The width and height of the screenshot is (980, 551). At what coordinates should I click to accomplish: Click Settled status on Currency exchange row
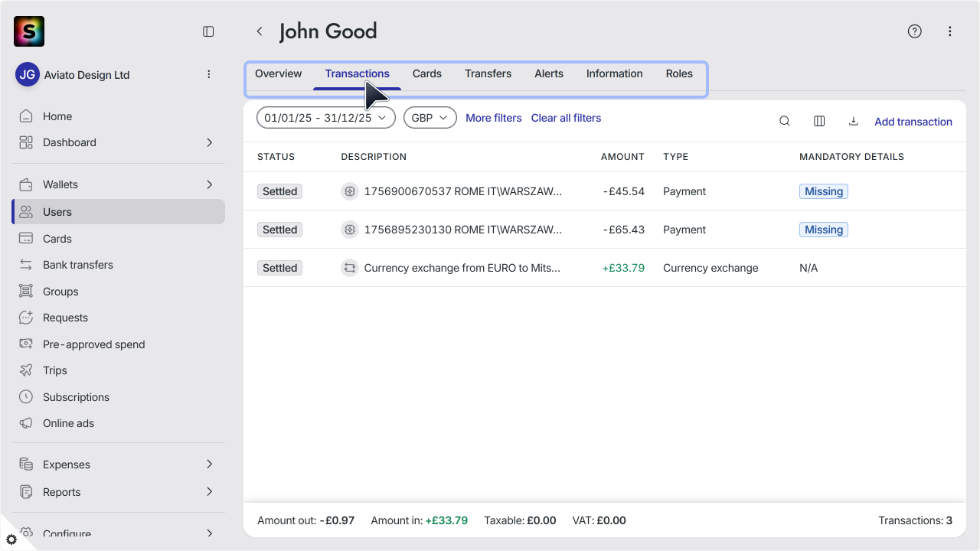coord(279,268)
